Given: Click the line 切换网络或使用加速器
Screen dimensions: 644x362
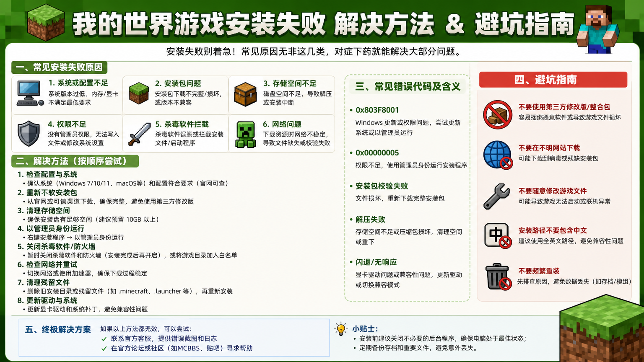Looking at the screenshot, I should [87, 273].
